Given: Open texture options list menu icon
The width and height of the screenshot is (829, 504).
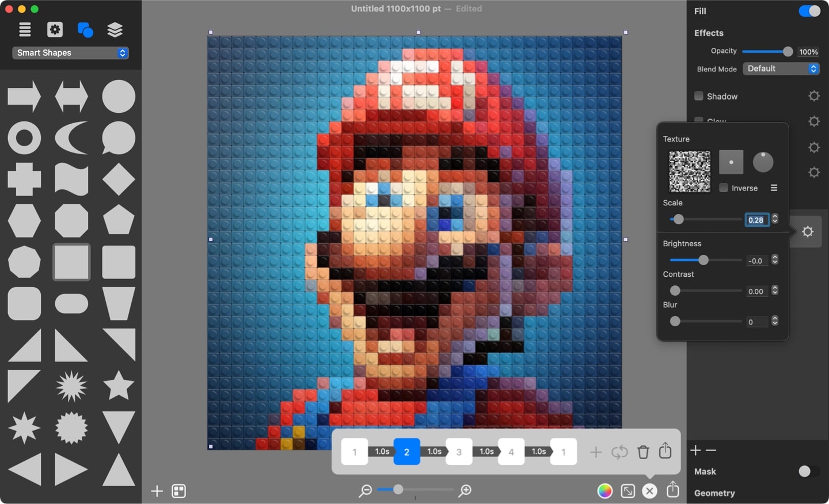Looking at the screenshot, I should tap(774, 188).
